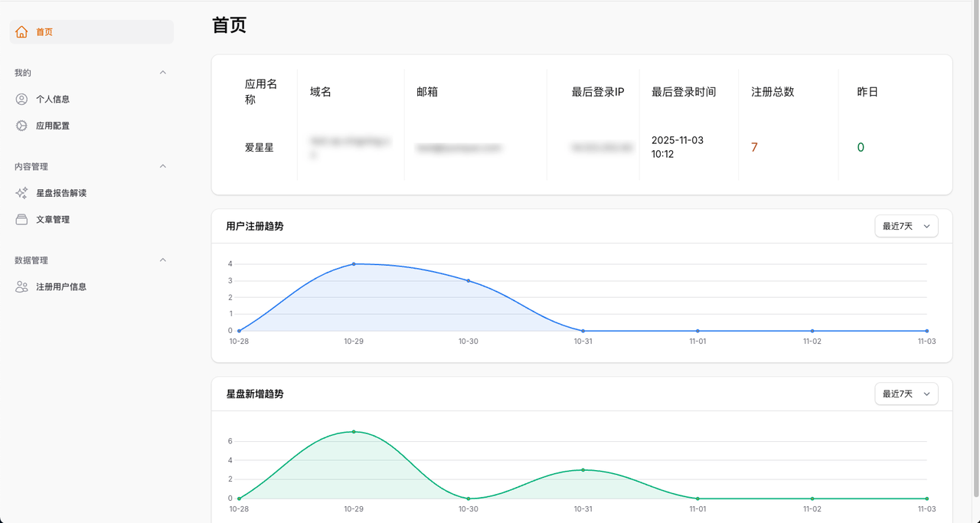The image size is (980, 523).
Task: Collapse the 内容管理 sidebar section
Action: (162, 166)
